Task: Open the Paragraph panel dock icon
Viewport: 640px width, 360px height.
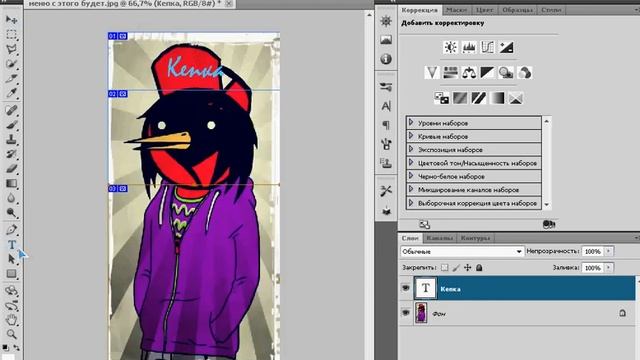Action: point(386,125)
